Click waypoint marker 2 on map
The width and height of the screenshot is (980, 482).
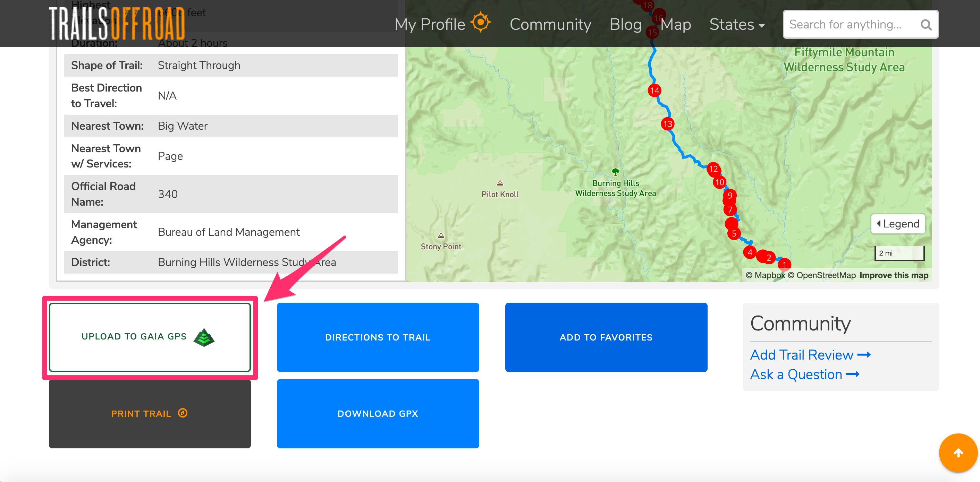click(x=768, y=257)
